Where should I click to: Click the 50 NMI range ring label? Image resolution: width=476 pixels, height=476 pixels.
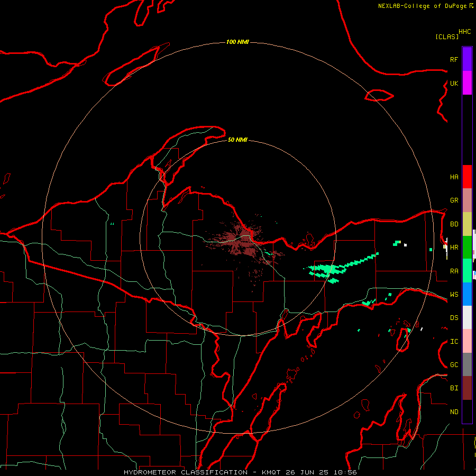click(237, 140)
